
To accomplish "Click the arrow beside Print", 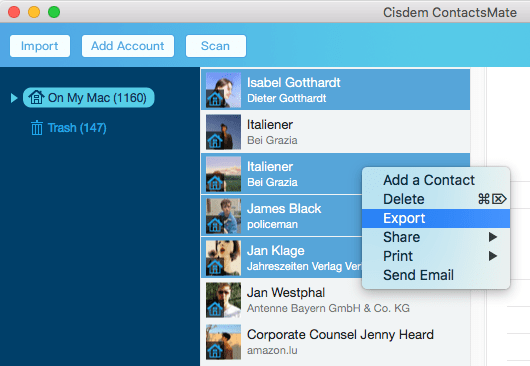I will tap(493, 256).
